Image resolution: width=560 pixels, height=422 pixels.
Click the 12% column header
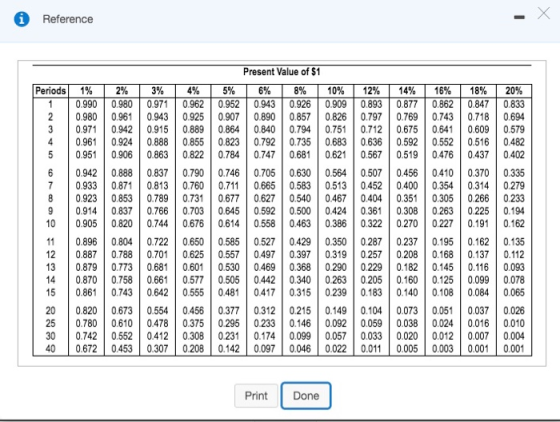coord(371,91)
